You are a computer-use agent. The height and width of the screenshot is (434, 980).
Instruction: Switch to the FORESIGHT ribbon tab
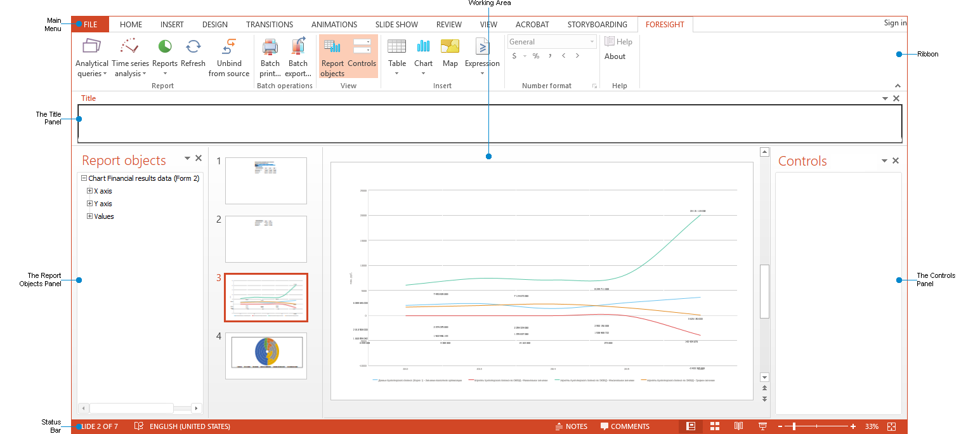click(665, 24)
